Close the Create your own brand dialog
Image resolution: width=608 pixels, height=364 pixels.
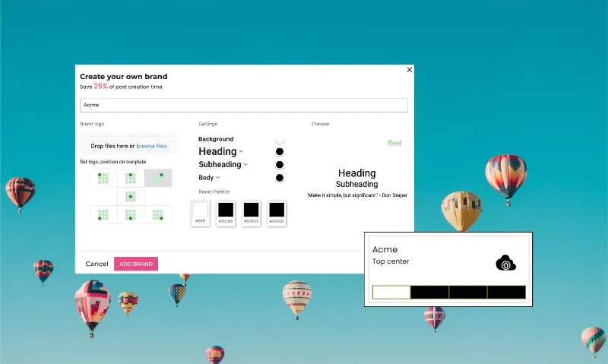410,70
